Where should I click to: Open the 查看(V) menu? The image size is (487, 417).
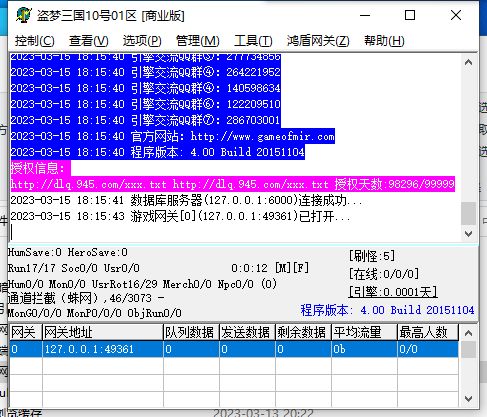[88, 41]
